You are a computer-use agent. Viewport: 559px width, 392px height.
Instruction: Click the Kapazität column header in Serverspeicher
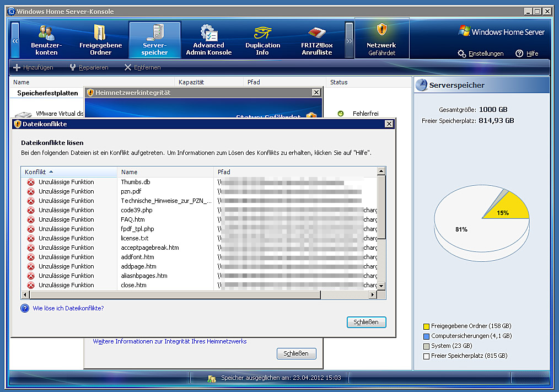pyautogui.click(x=209, y=82)
